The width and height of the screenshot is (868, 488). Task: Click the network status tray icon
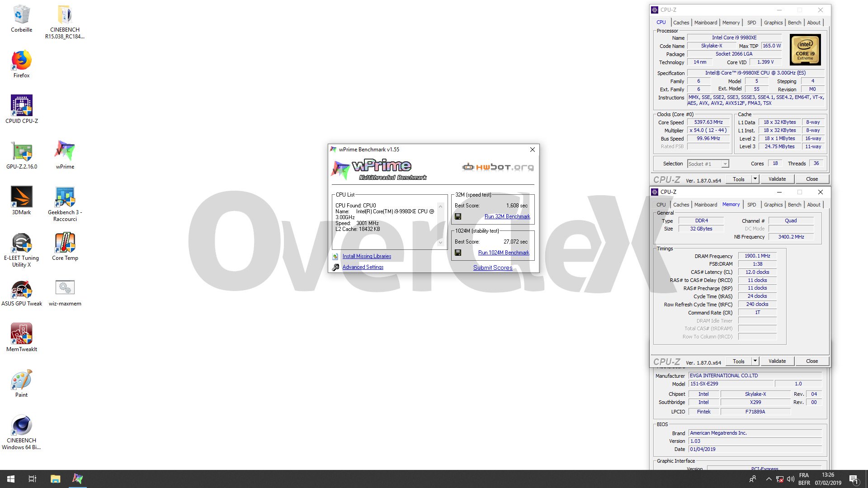click(779, 479)
